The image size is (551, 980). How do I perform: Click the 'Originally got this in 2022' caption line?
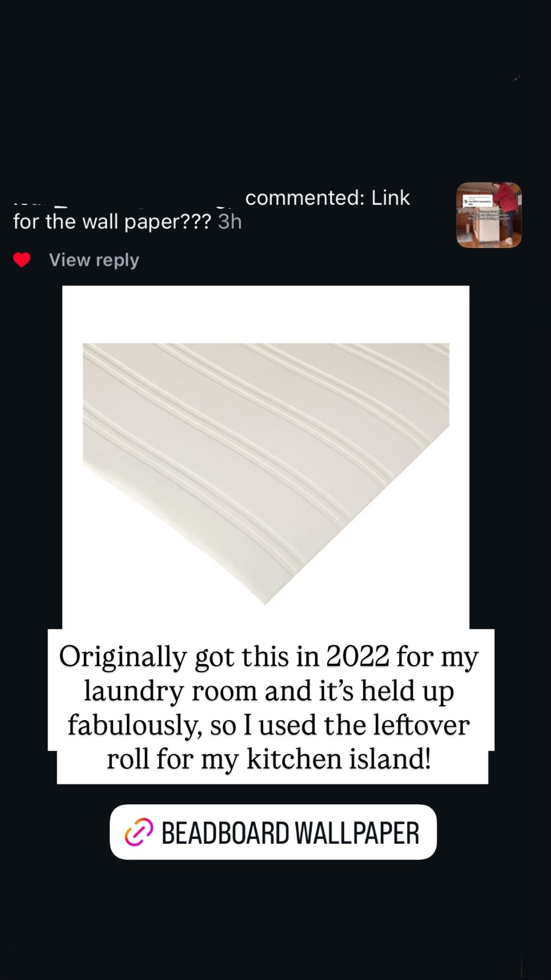268,657
